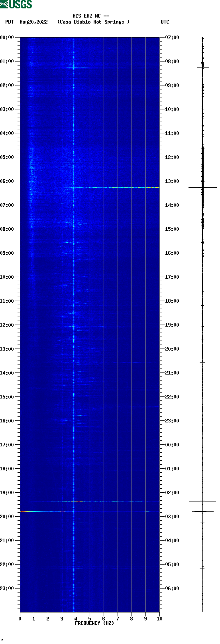220x644 pixels.
Task: Click the '00:00' PDT time label
Action: pos(7,38)
